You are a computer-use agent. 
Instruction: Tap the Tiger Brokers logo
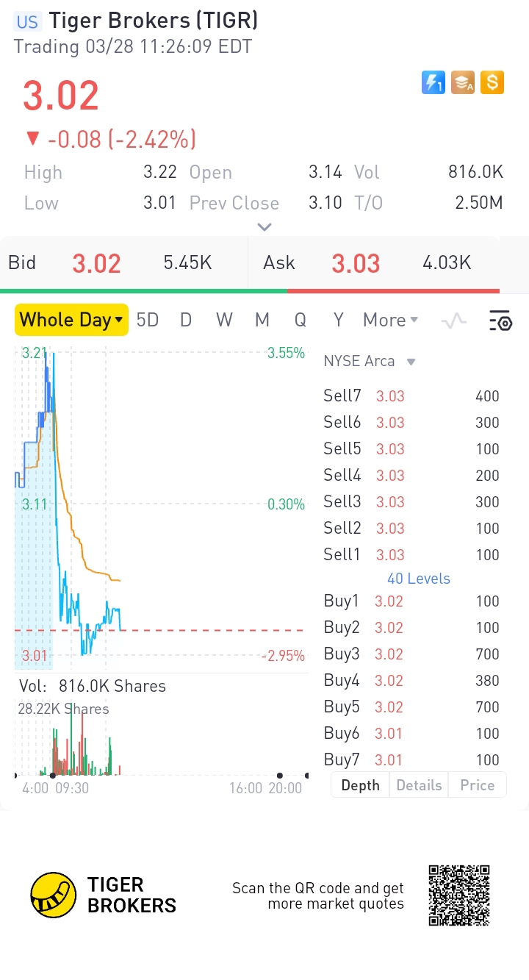[x=104, y=895]
